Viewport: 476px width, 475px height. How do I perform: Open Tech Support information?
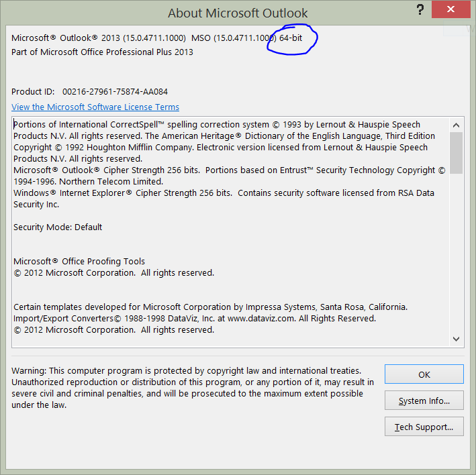click(424, 427)
